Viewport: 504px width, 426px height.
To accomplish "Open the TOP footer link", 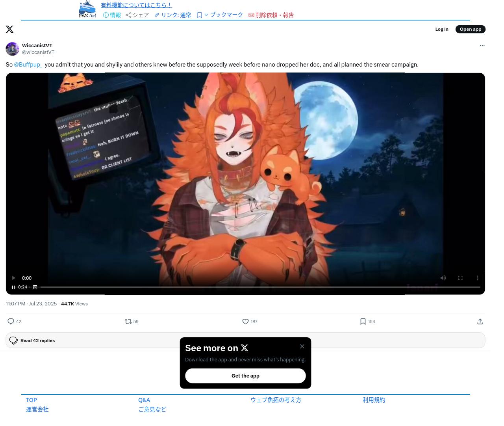I will [31, 400].
